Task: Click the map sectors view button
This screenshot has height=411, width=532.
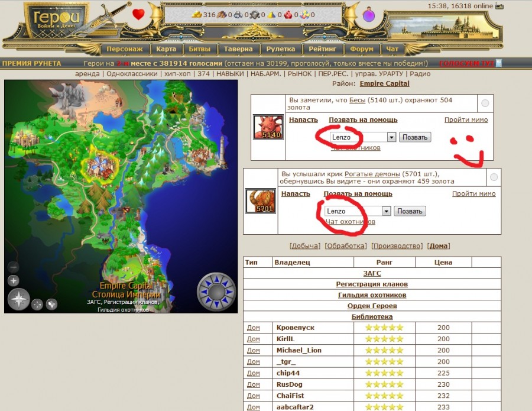Action: click(x=51, y=305)
